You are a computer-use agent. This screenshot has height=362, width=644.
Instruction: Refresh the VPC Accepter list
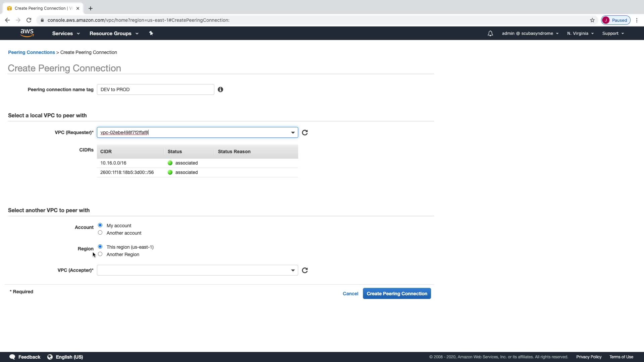305,270
